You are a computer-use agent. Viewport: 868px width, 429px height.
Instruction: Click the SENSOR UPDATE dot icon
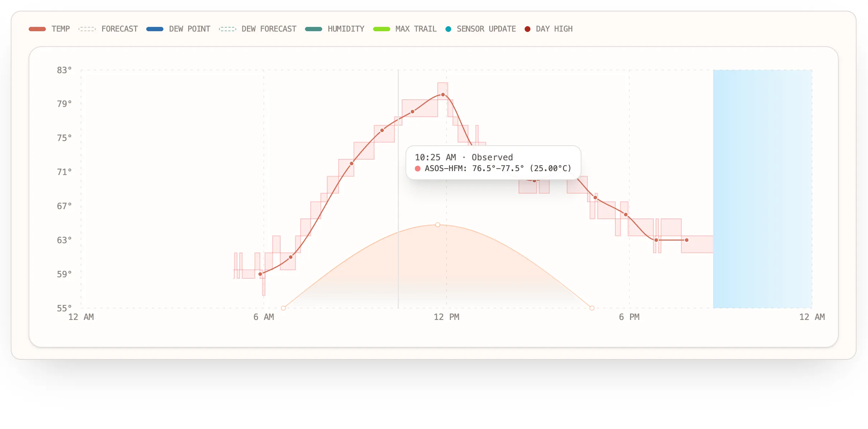click(448, 29)
